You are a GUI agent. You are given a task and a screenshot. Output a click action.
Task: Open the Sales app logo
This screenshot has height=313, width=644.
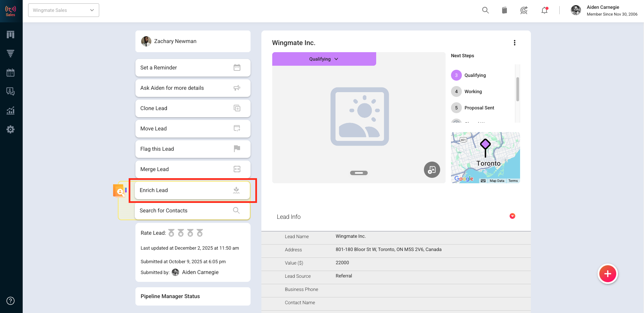10,11
